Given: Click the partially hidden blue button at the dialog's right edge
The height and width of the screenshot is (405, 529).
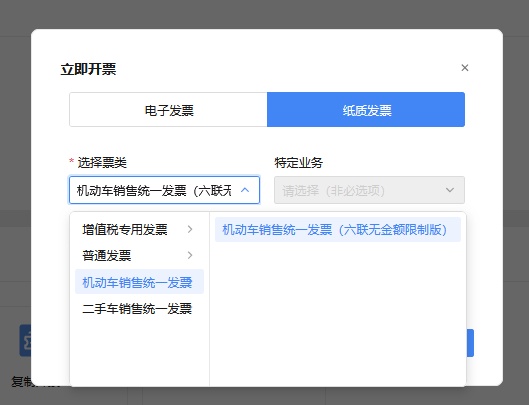Looking at the screenshot, I should coord(470,343).
